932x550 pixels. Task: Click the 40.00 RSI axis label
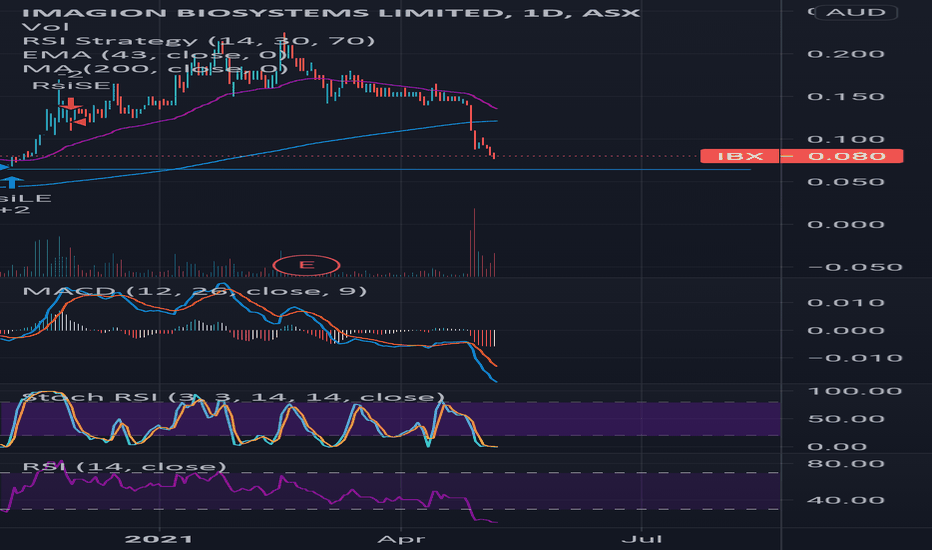pyautogui.click(x=846, y=499)
